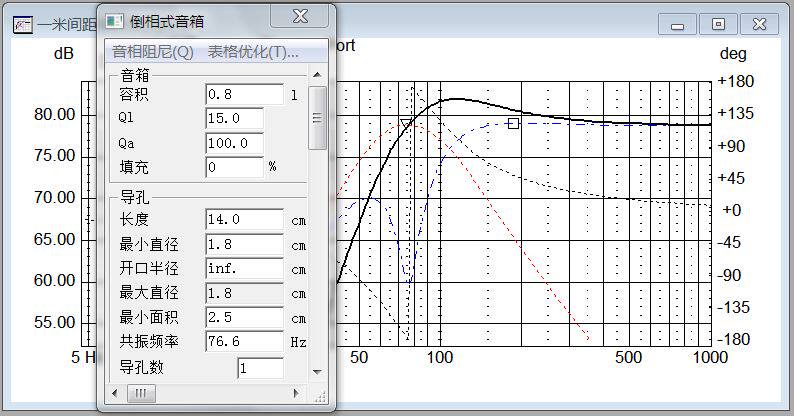Viewport: 794px width, 416px height.
Task: Minimize the graph window
Action: [x=678, y=25]
